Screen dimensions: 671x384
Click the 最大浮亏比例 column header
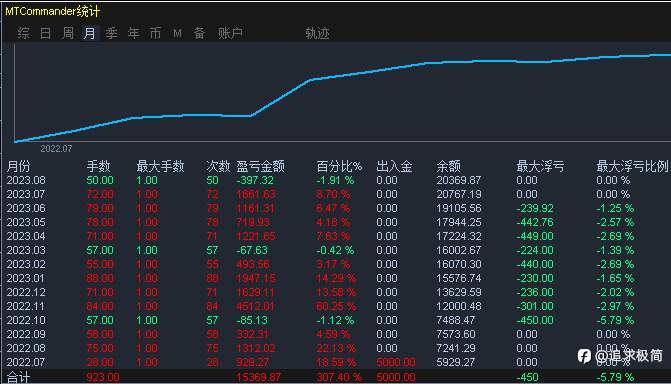point(632,166)
